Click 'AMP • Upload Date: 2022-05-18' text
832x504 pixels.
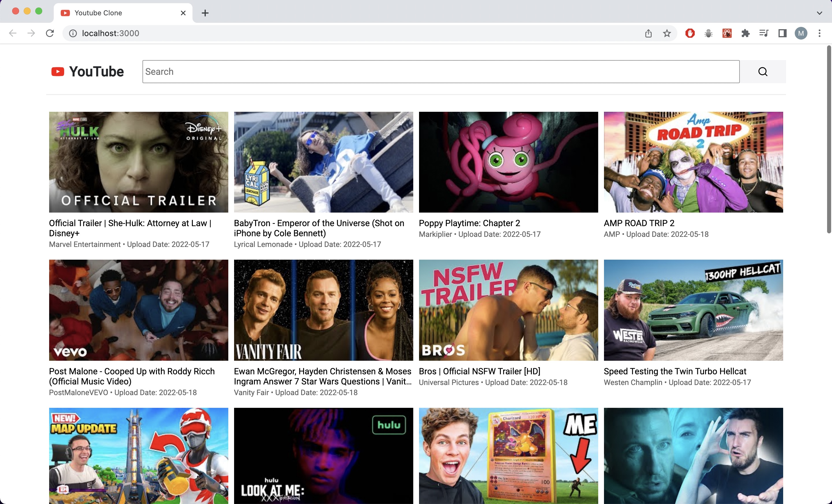tap(656, 234)
